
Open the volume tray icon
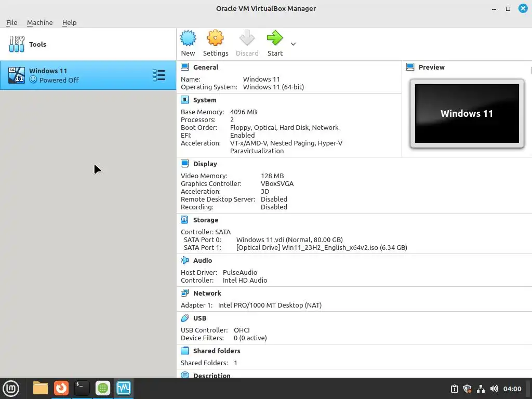pyautogui.click(x=494, y=389)
